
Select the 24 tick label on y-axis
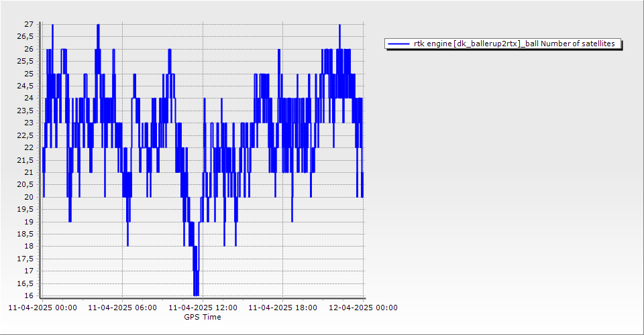28,98
